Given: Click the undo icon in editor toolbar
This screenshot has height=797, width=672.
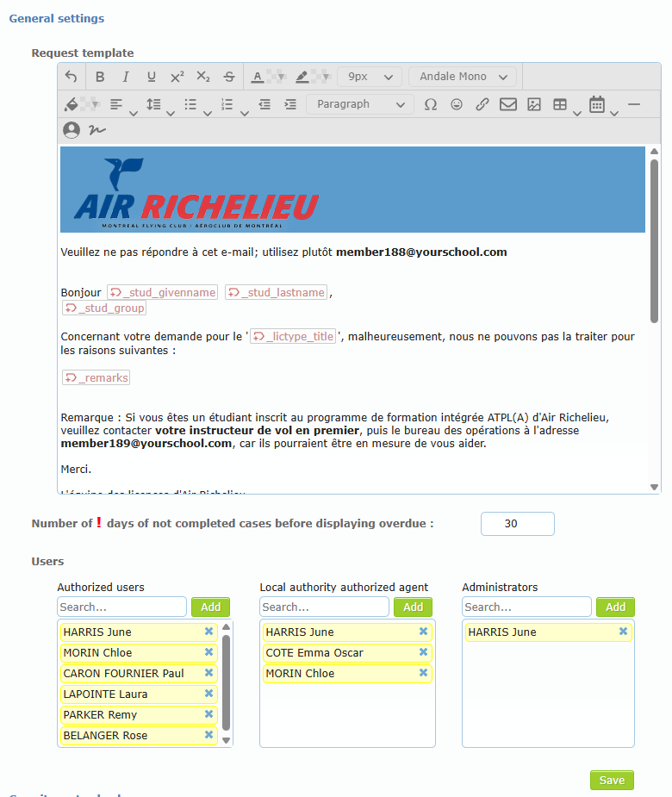Looking at the screenshot, I should coord(72,77).
